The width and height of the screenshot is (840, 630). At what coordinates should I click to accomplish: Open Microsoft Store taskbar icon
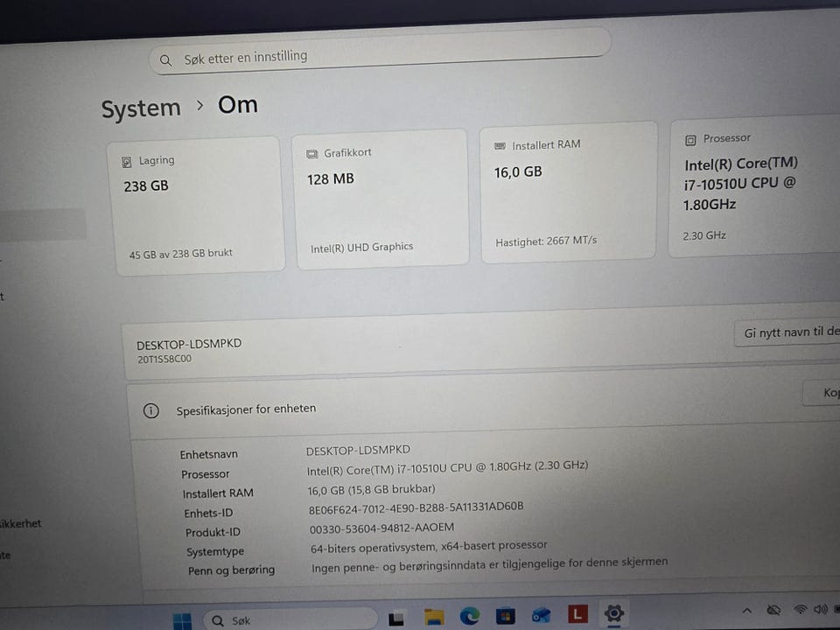[x=505, y=615]
